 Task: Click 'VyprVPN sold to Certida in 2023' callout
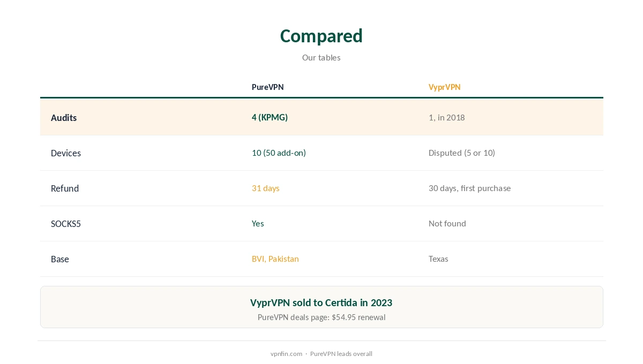[322, 302]
